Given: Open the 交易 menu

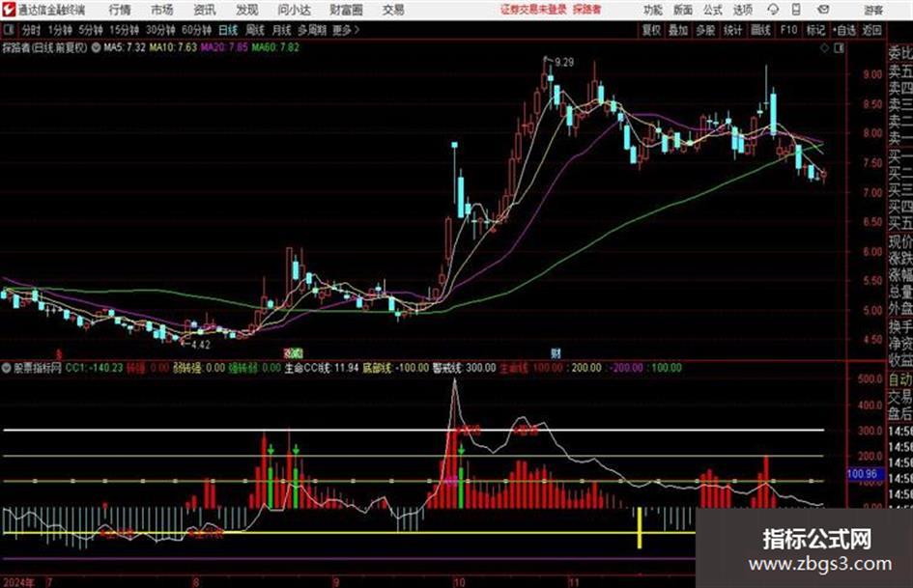Looking at the screenshot, I should point(393,10).
